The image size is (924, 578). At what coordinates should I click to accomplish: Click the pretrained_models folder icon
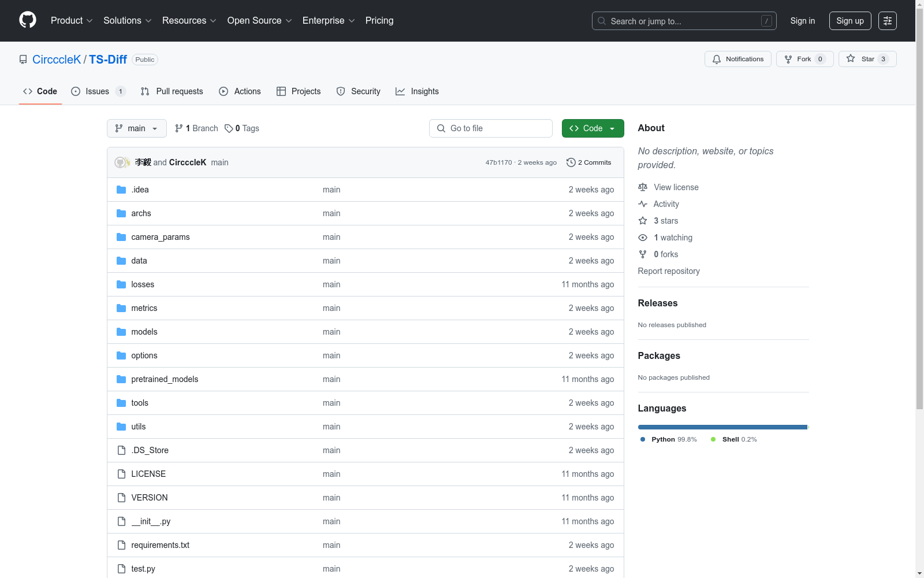click(121, 379)
